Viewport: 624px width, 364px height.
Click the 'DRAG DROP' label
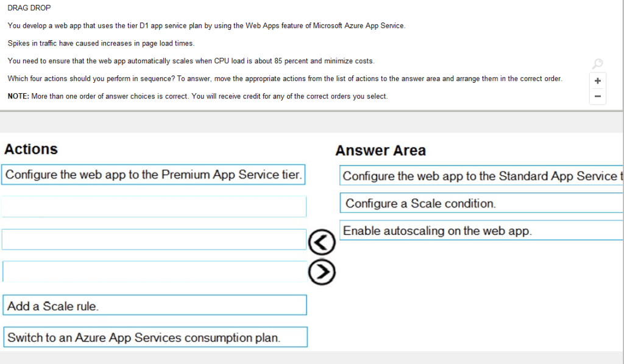(x=29, y=8)
